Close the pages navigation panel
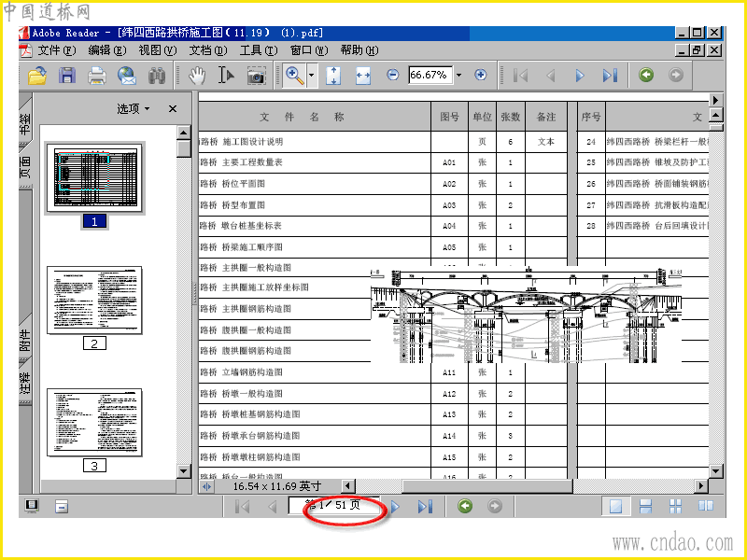Viewport: 747px width, 560px height. click(x=173, y=109)
